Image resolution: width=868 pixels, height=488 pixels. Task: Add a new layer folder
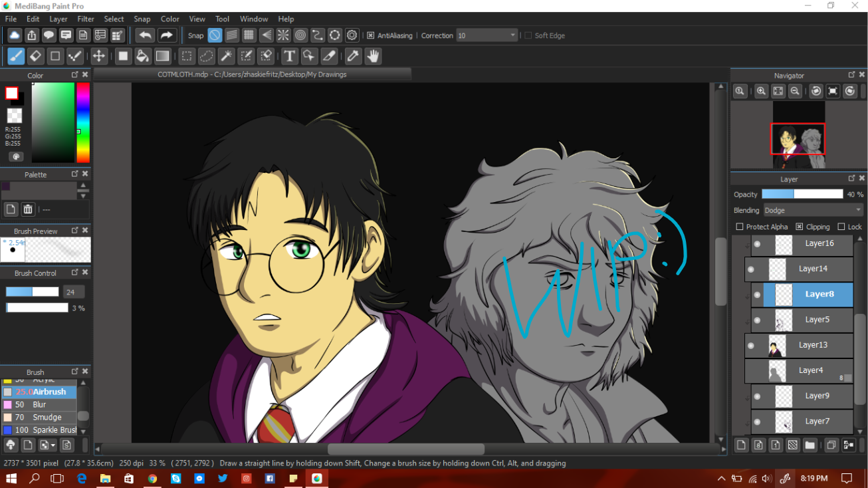[x=810, y=445]
